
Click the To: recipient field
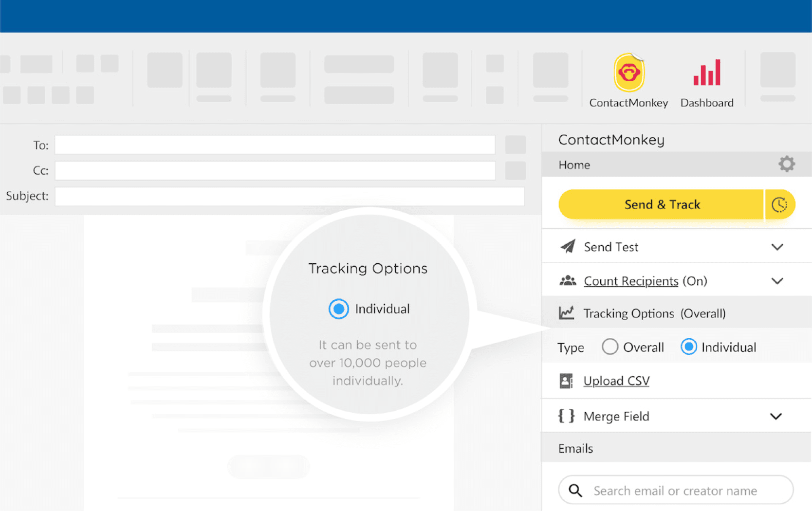tap(275, 145)
